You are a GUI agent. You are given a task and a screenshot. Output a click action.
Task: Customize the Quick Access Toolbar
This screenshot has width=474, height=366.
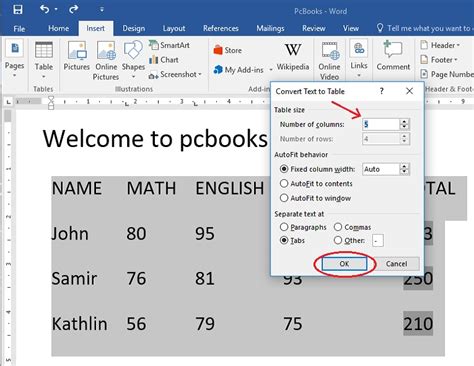(102, 10)
